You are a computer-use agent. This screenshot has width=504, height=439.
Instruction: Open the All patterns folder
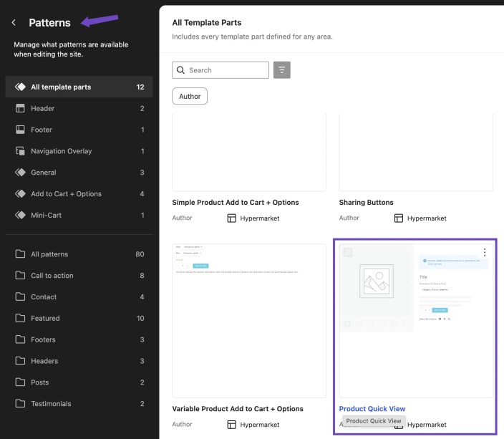[79, 254]
